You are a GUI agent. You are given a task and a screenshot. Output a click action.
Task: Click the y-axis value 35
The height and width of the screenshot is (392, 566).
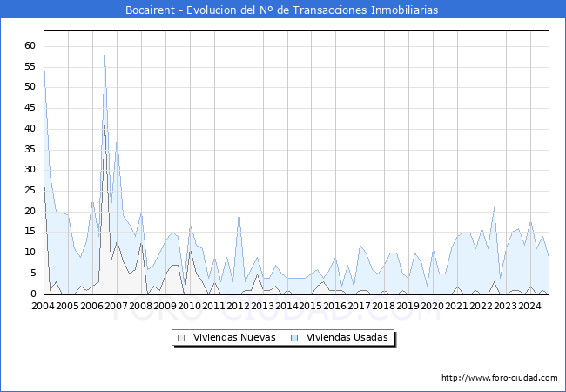(30, 149)
